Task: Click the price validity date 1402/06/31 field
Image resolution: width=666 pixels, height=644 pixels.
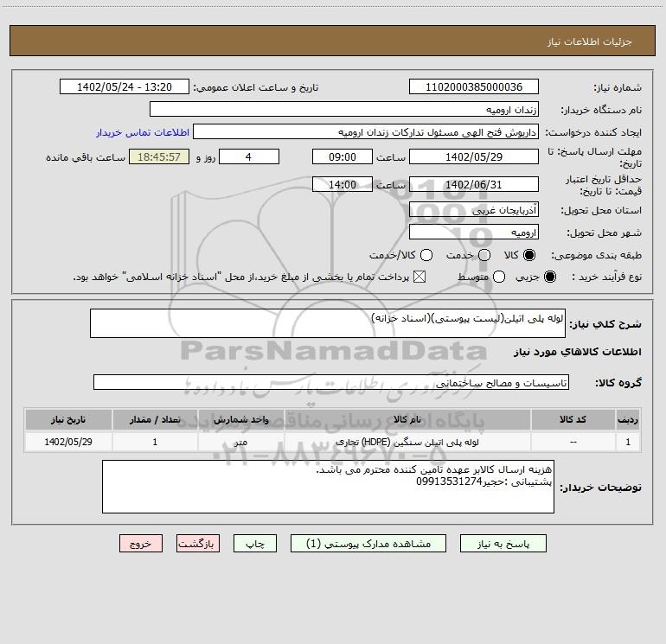Action: [474, 184]
